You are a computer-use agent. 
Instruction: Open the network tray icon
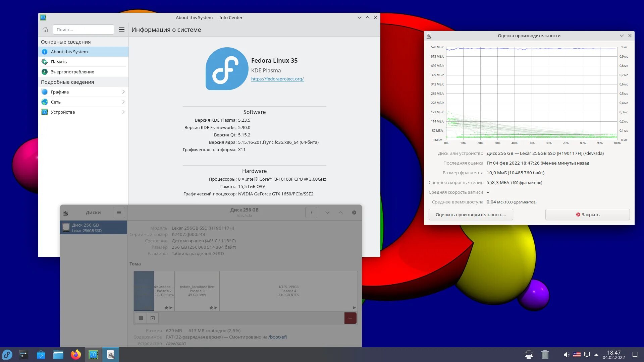(x=587, y=355)
